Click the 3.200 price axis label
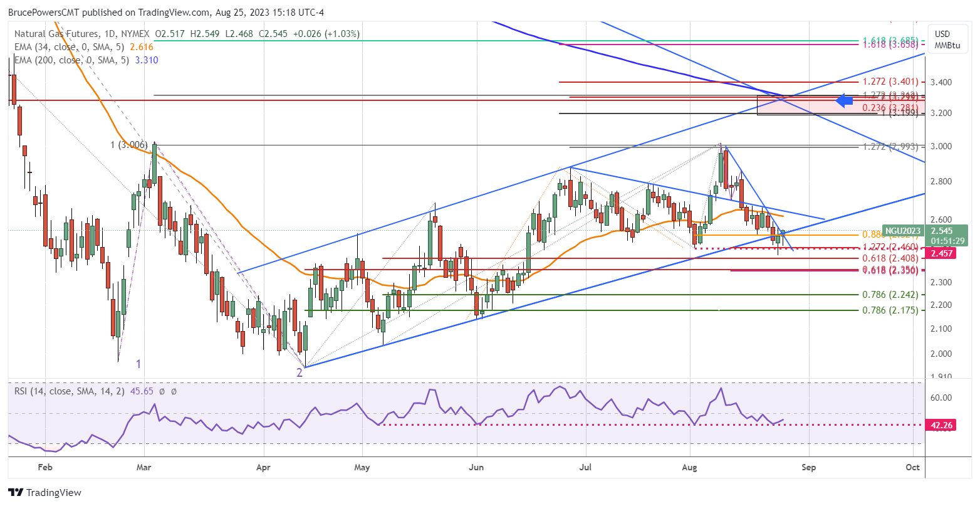Image resolution: width=980 pixels, height=506 pixels. coord(941,113)
